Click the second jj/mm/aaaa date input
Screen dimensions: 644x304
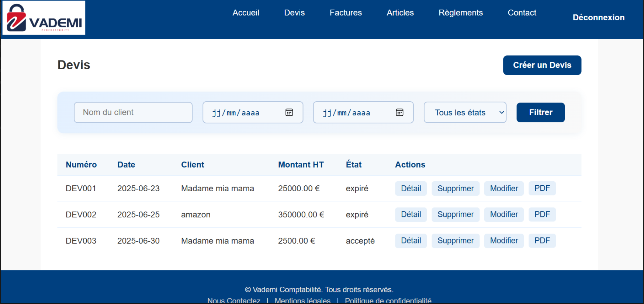pyautogui.click(x=363, y=112)
